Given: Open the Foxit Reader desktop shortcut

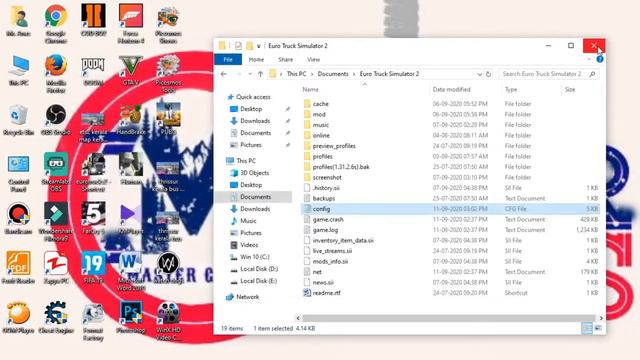Looking at the screenshot, I should 18,268.
